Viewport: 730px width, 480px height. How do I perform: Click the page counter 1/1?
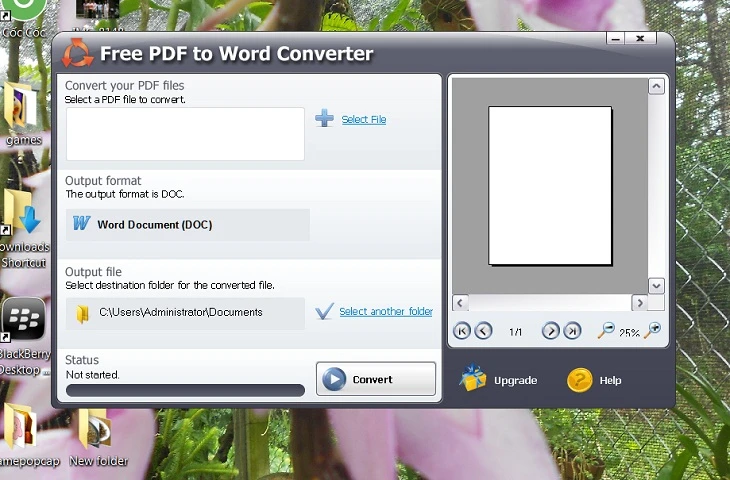[x=515, y=332]
